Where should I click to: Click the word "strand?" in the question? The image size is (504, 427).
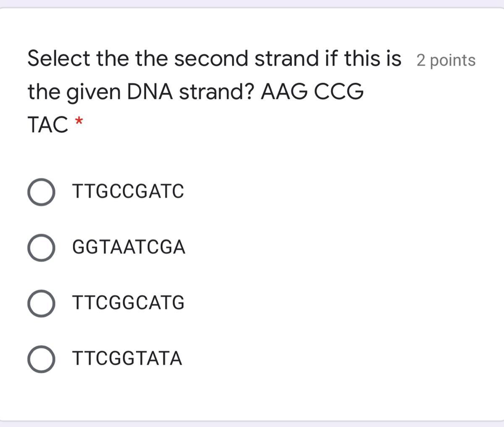click(216, 92)
